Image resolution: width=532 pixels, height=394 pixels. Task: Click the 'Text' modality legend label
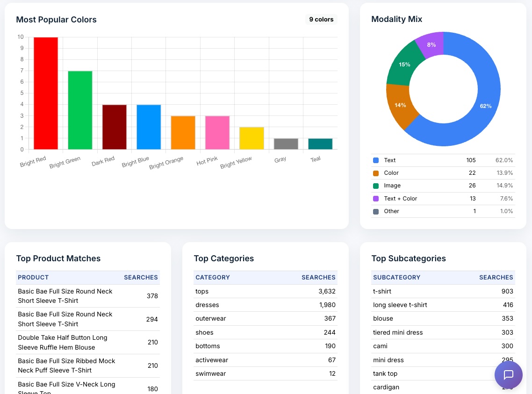tap(389, 160)
